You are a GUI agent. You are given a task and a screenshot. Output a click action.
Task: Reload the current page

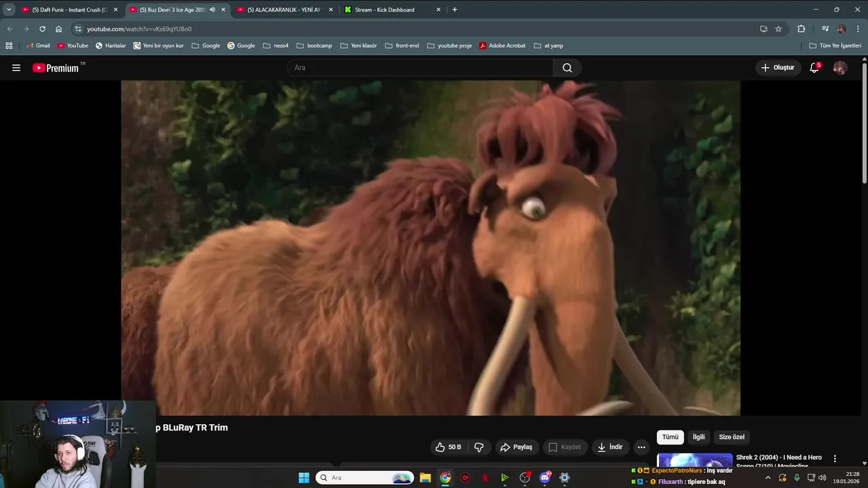point(42,29)
